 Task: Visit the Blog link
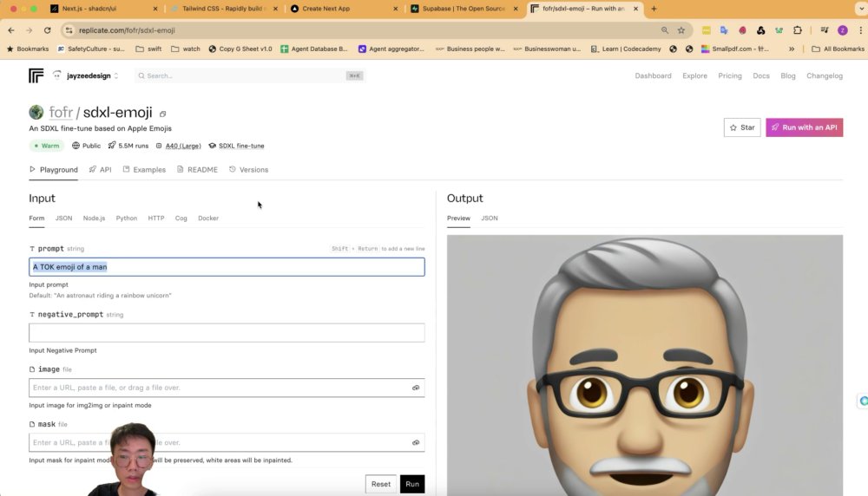(x=788, y=75)
